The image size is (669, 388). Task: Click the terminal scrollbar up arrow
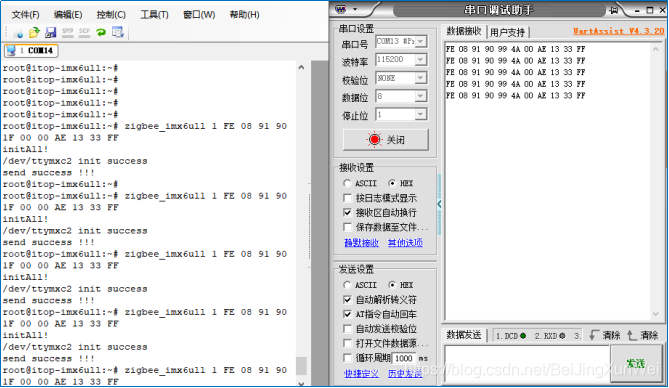click(x=301, y=67)
